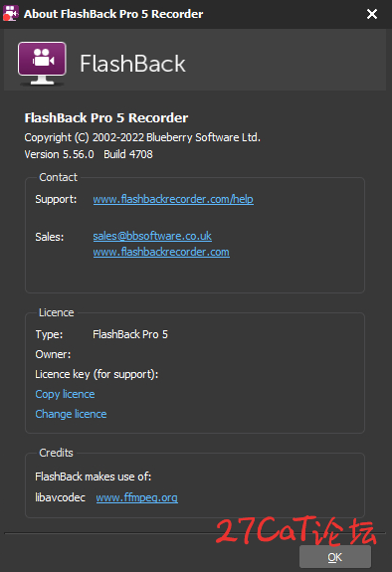
Task: Click the sales@bbsoftware.co.uk email link
Action: pyautogui.click(x=152, y=236)
